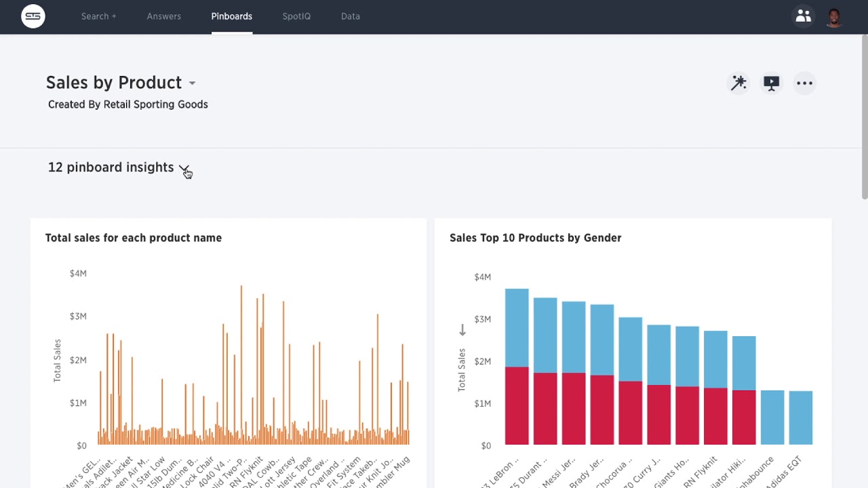Open the Search + tab
The image size is (868, 488).
tap(98, 16)
